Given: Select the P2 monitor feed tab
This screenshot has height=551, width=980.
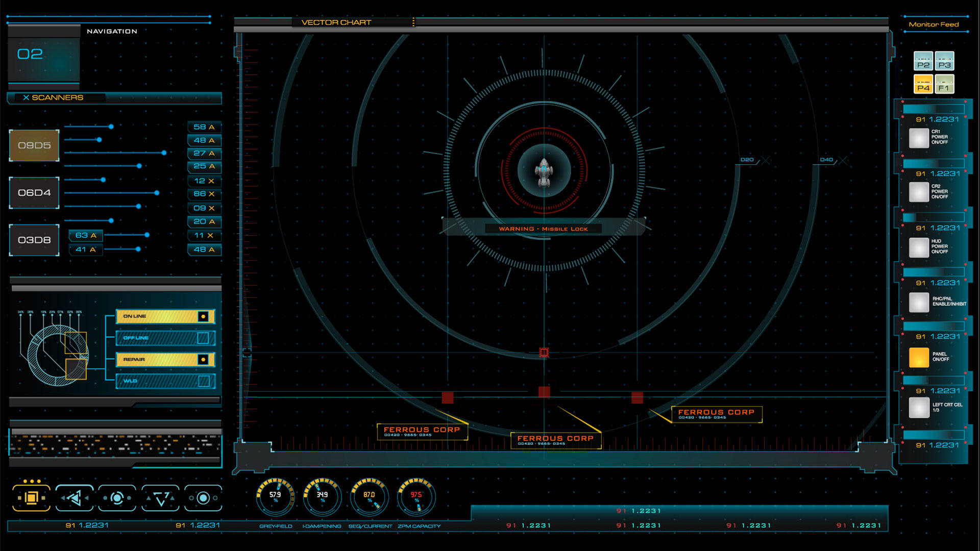Looking at the screenshot, I should [x=923, y=61].
